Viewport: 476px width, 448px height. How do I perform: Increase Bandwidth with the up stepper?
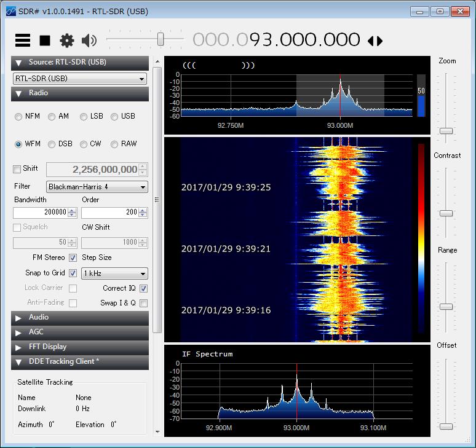click(72, 210)
